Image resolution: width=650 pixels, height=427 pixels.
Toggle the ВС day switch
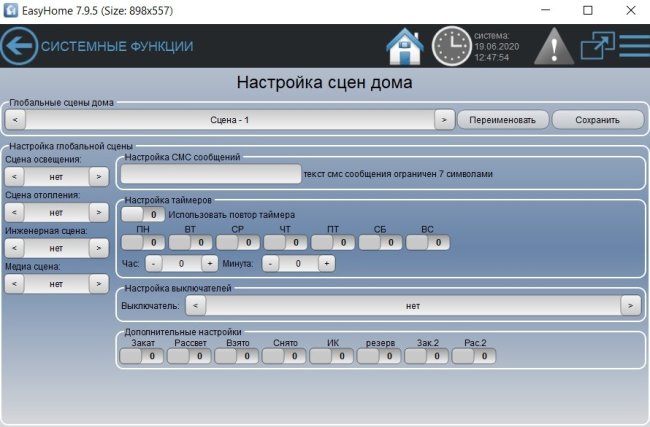point(428,242)
